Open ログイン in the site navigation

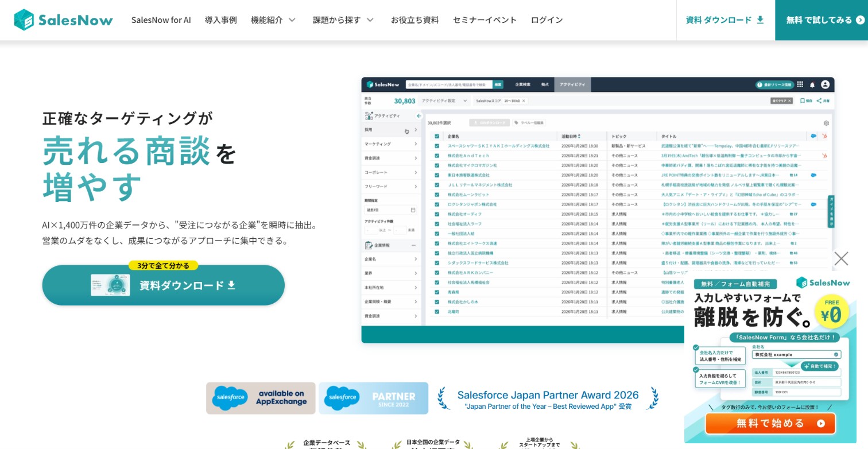547,20
